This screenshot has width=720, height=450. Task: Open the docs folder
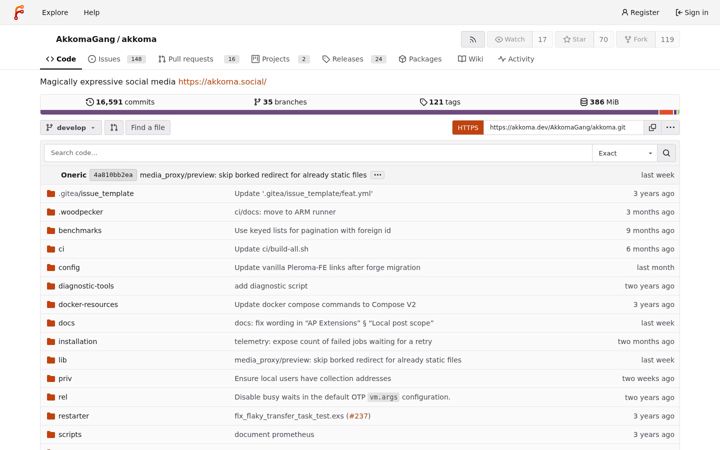(67, 323)
